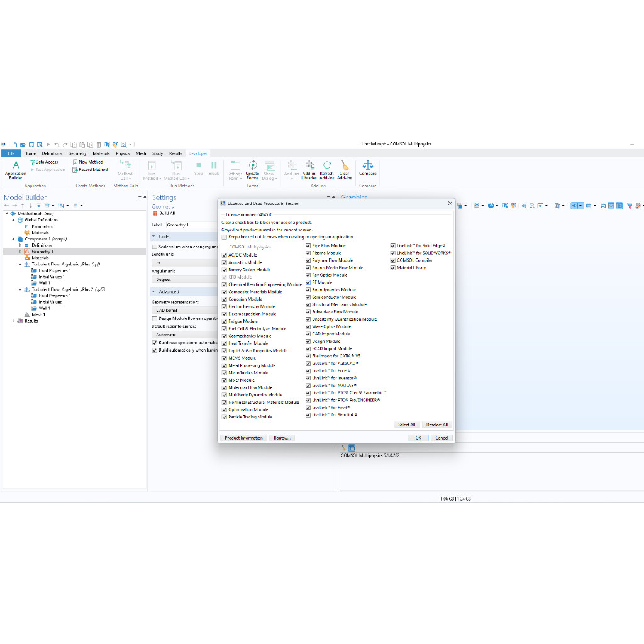The width and height of the screenshot is (644, 644).
Task: Expand the Definitions tree node
Action: click(20, 245)
